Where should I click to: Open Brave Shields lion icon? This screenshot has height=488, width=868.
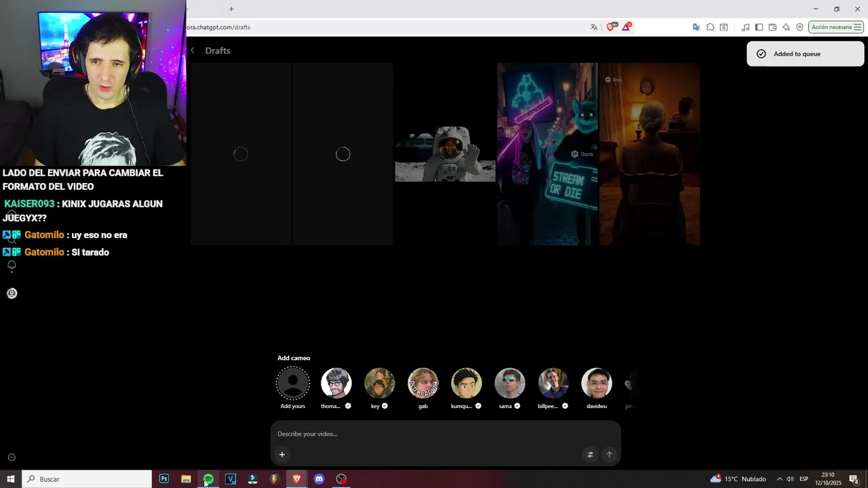pos(612,27)
